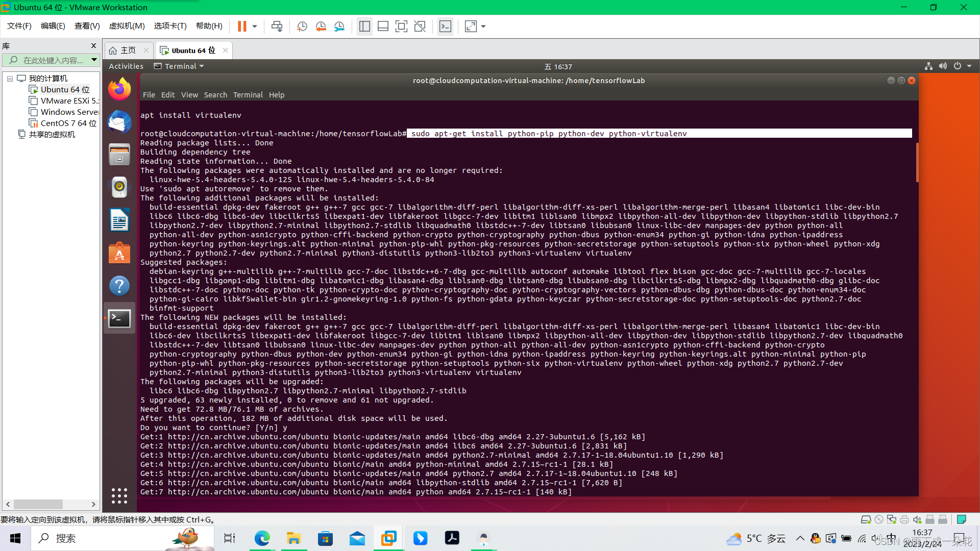Open Firefox from Ubuntu dock
The width and height of the screenshot is (980, 551).
click(119, 90)
